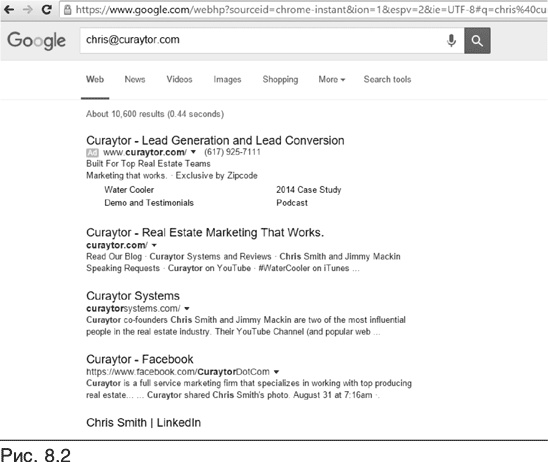Screen dimensions: 548x462
Task: Click the browser forward arrow
Action: [x=27, y=9]
